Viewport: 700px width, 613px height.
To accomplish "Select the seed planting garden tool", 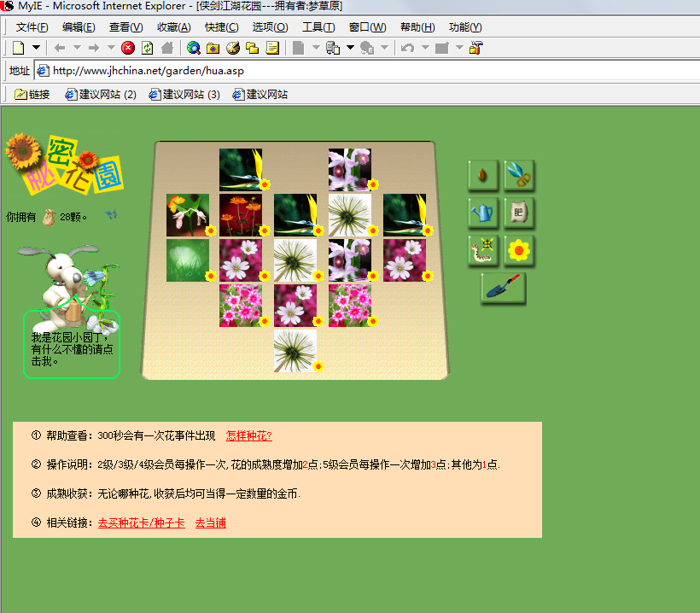I will 483,176.
